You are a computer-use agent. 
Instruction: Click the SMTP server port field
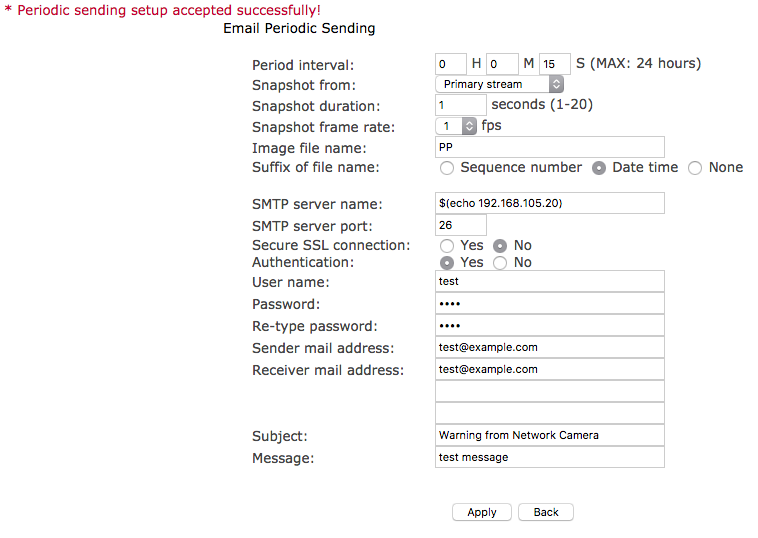coord(461,225)
